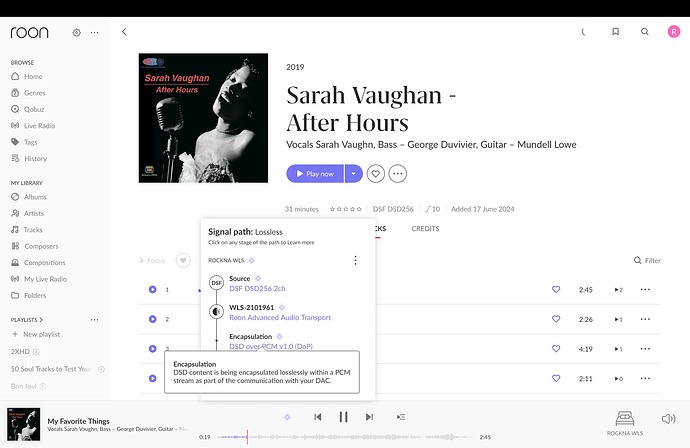This screenshot has height=448, width=690.
Task: Open signal path options vertical dots
Action: point(355,261)
